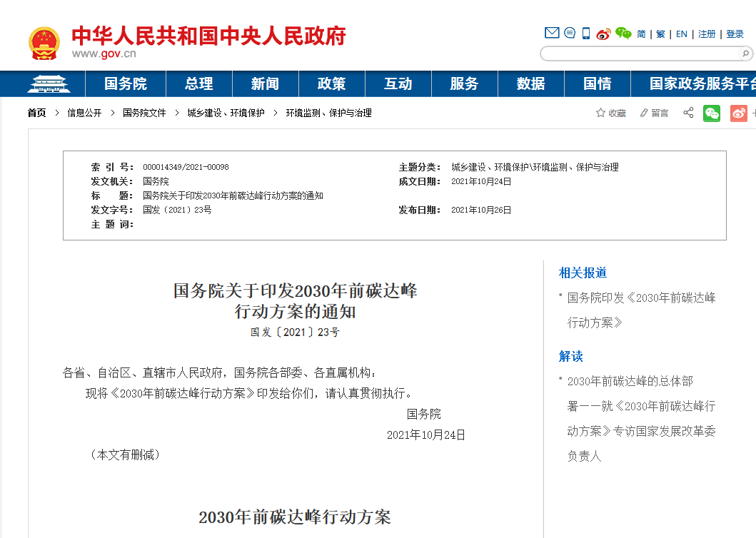Select 标题 value in info table

tap(233, 196)
